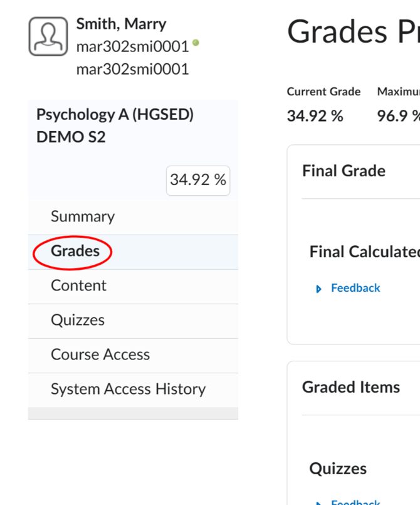The width and height of the screenshot is (420, 505).
Task: Click the green online status dot
Action: coord(196,43)
